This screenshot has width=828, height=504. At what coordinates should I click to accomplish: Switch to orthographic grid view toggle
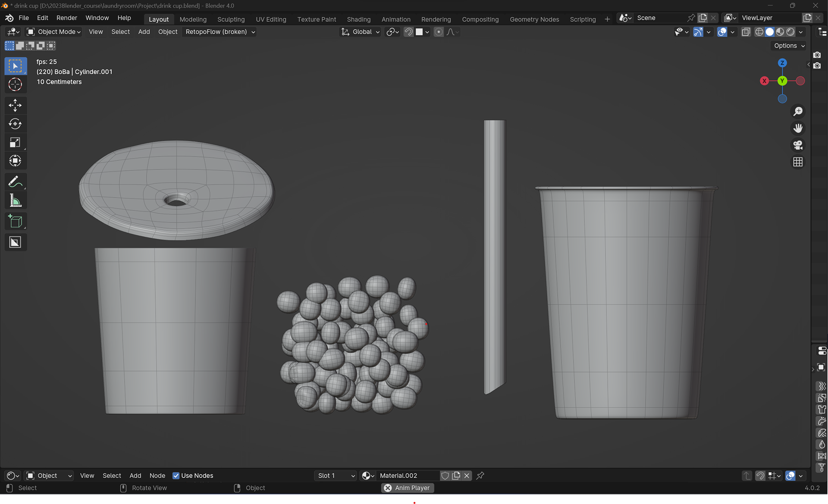[x=798, y=162]
